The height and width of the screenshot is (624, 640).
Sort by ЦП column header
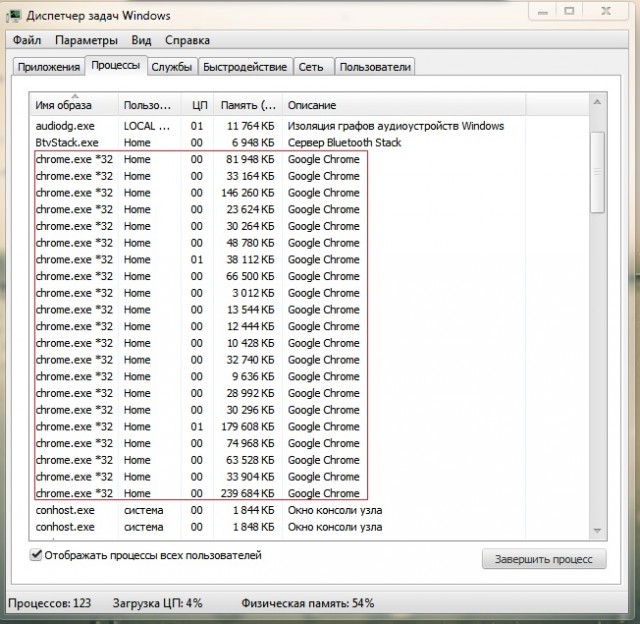tap(198, 105)
